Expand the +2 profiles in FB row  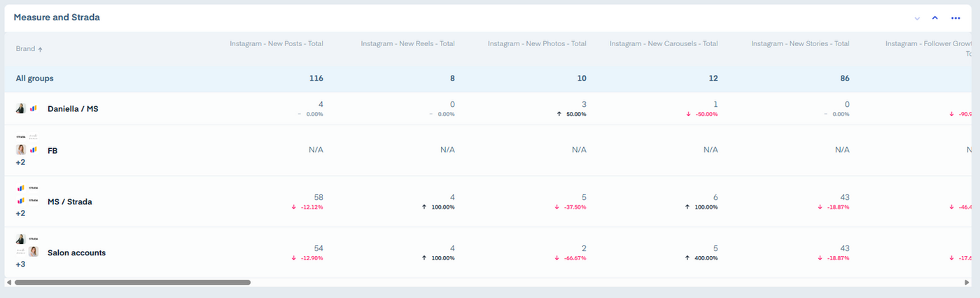20,162
